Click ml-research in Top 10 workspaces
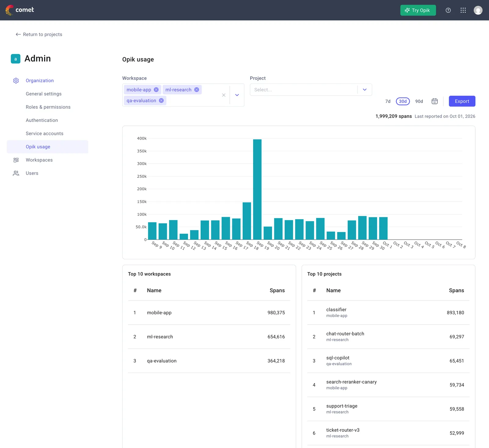The width and height of the screenshot is (489, 448). coord(160,337)
